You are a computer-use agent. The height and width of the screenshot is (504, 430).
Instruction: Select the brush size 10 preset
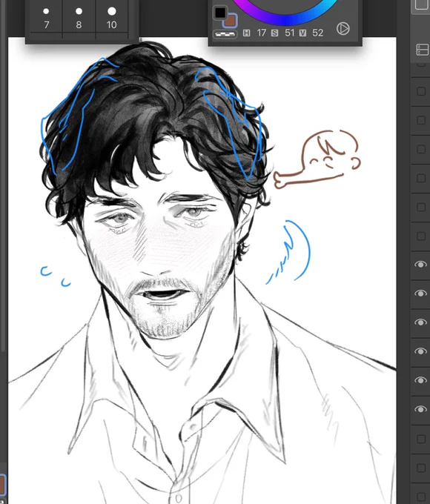pyautogui.click(x=112, y=18)
